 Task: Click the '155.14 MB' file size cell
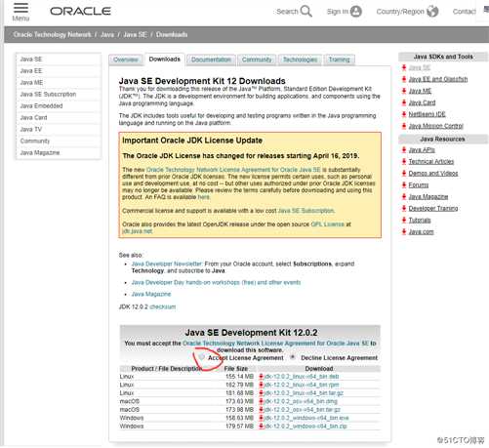(239, 377)
